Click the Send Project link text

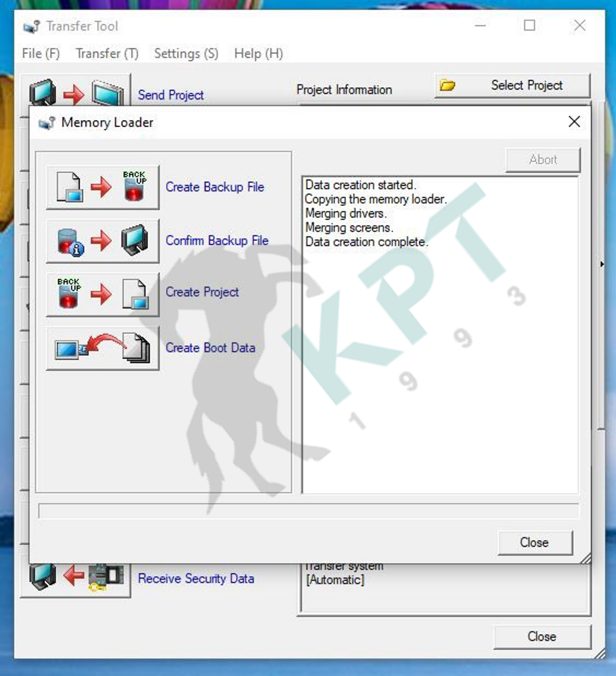tap(171, 95)
